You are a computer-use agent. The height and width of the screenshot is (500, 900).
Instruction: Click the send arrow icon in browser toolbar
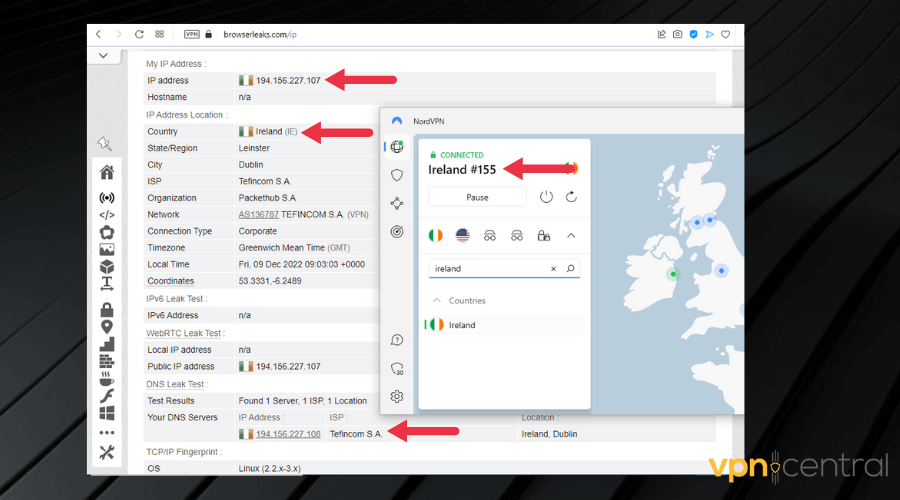pyautogui.click(x=709, y=34)
